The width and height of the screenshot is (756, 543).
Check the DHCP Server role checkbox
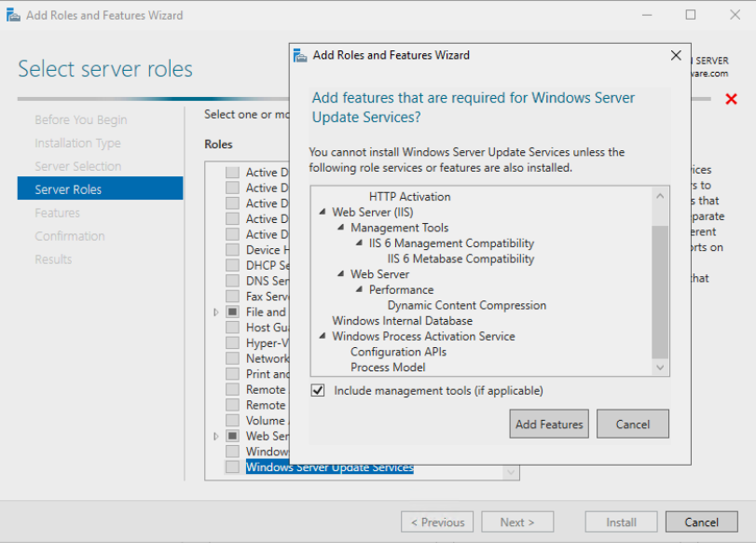coord(231,265)
